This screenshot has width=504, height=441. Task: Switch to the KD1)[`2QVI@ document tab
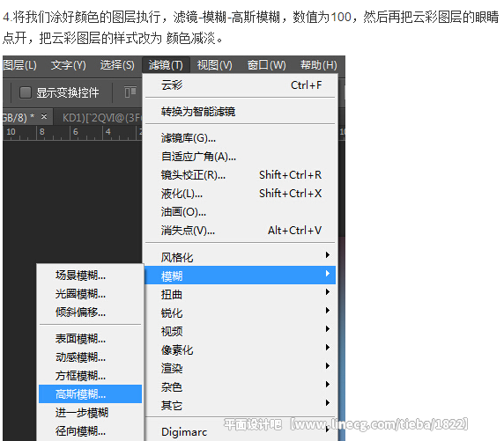point(102,118)
